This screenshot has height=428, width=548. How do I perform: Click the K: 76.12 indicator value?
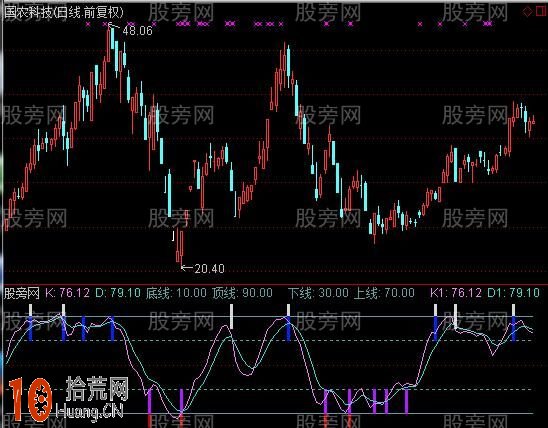68,293
